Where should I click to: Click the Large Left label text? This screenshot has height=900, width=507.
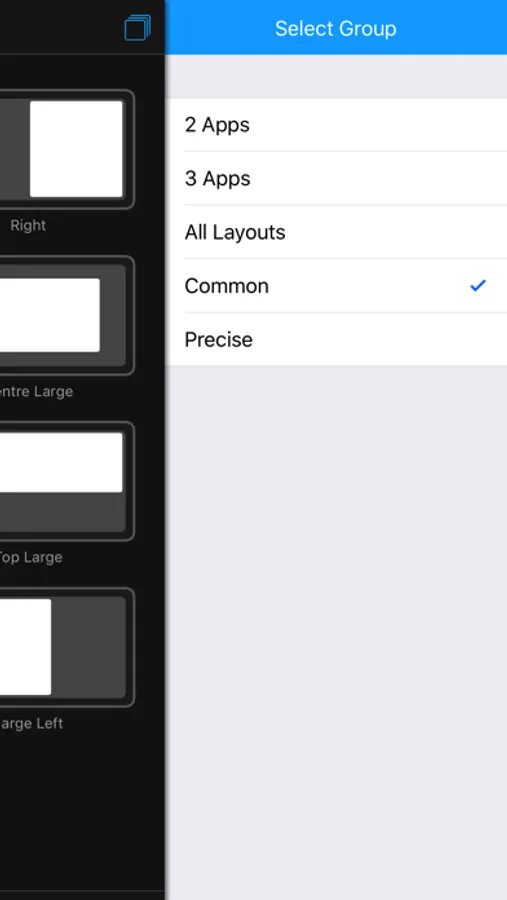[x=31, y=723]
